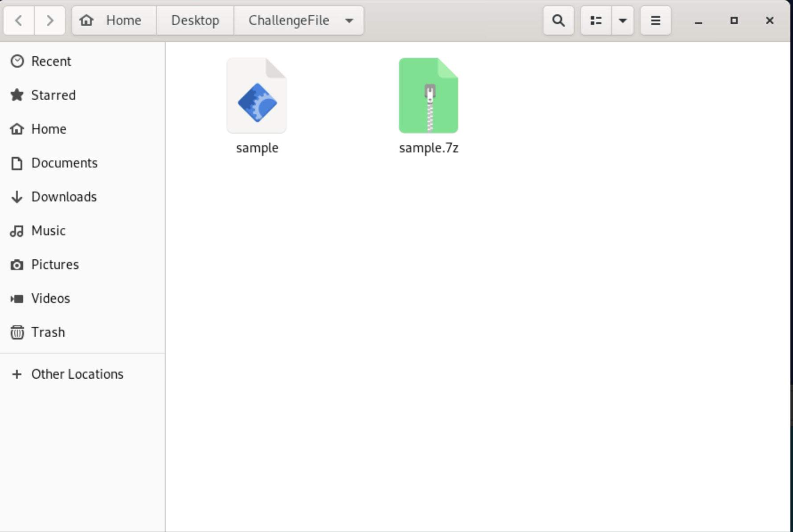Viewport: 793px width, 532px height.
Task: Open the Documents sidebar entry
Action: pos(64,163)
